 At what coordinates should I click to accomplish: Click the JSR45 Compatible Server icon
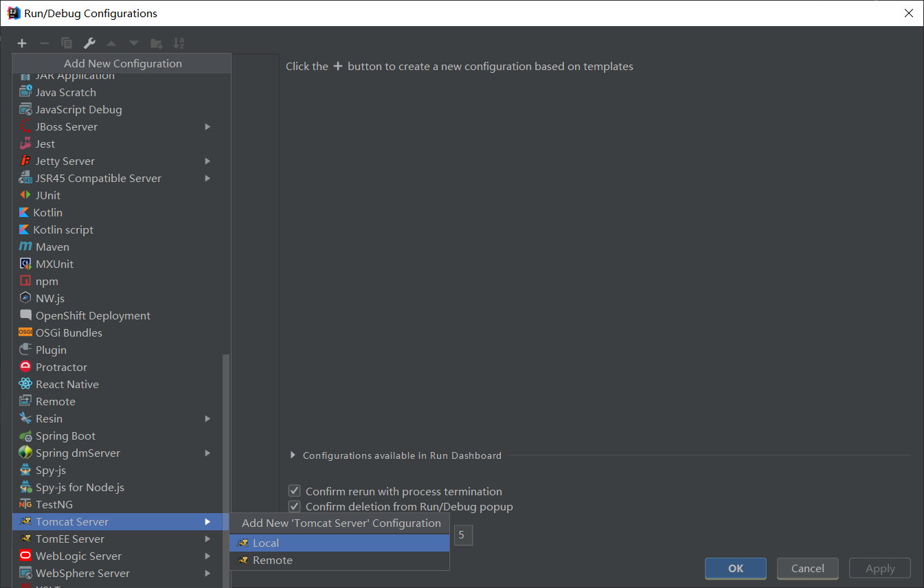coord(25,178)
